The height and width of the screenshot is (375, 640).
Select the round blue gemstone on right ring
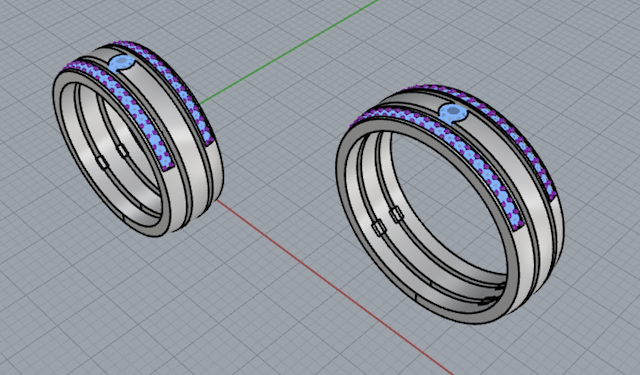click(x=452, y=111)
